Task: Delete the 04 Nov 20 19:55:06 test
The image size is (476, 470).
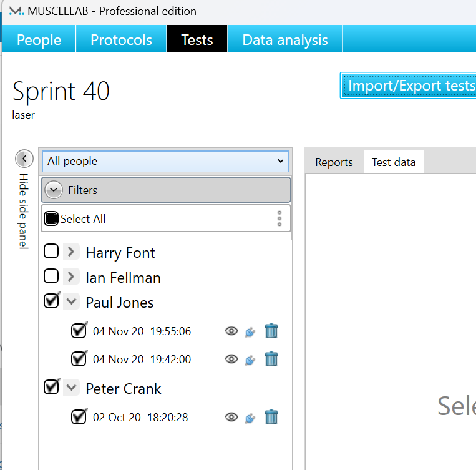Action: tap(271, 331)
